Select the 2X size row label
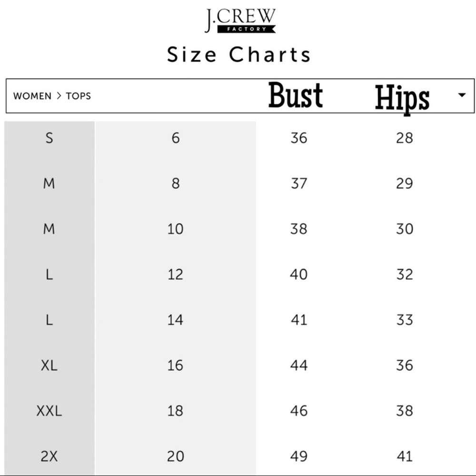Screen dimensions: 476x476 point(49,456)
